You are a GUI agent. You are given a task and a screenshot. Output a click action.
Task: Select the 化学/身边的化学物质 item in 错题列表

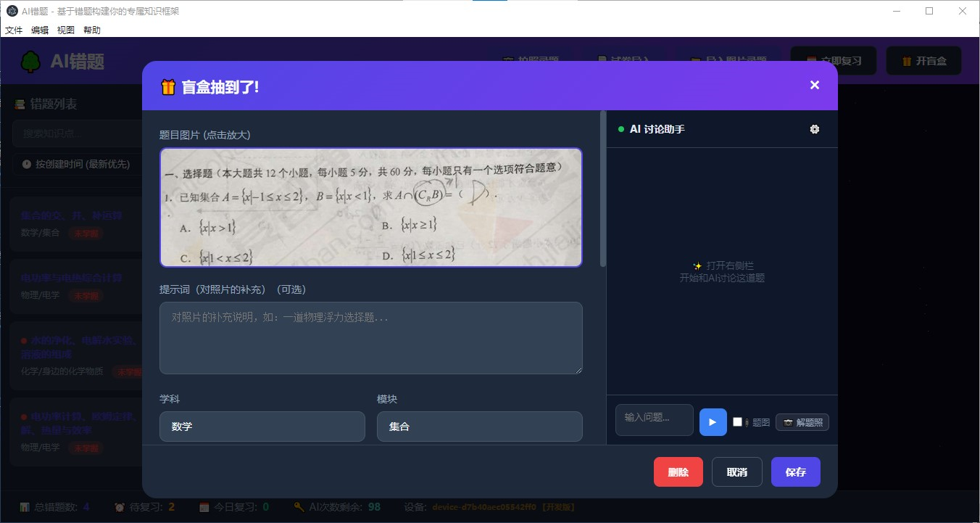point(76,357)
